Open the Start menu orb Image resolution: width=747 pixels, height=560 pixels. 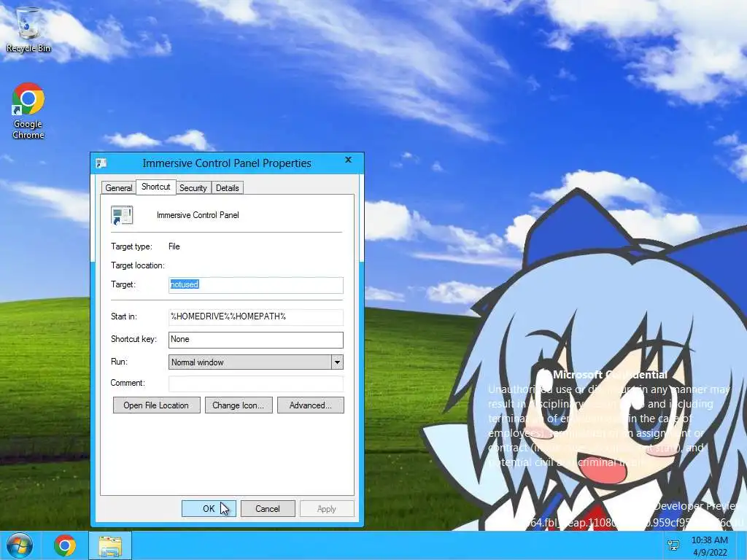click(20, 545)
